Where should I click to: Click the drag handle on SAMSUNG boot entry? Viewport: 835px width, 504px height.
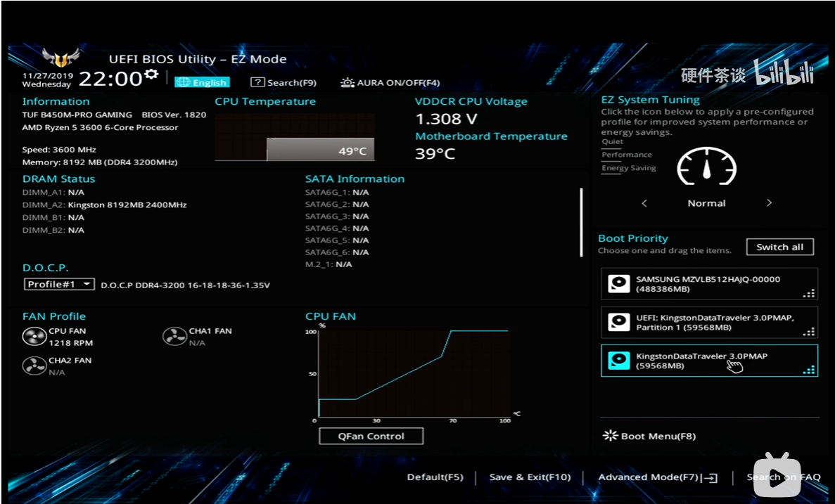(x=809, y=293)
